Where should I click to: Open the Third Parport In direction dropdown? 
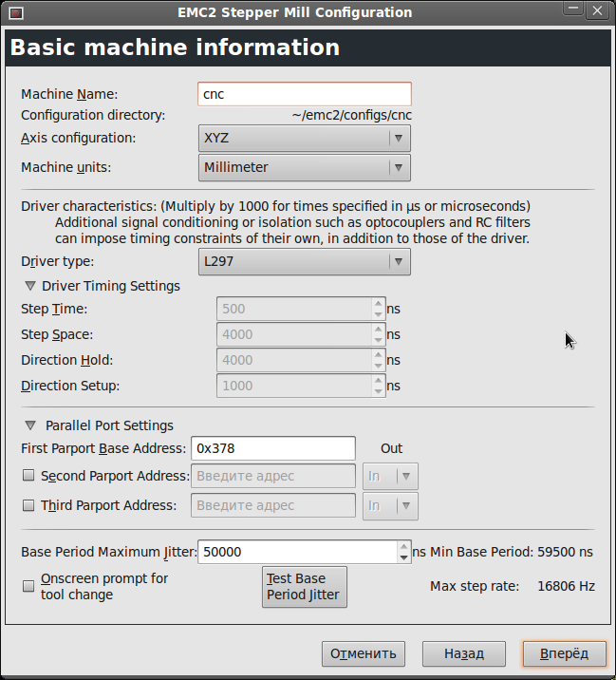pos(390,505)
